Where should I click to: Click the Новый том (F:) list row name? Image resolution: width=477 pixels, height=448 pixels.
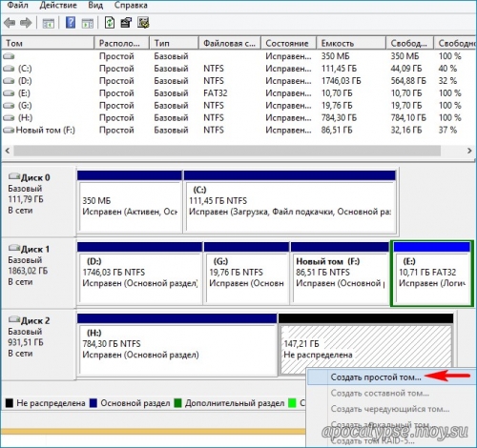click(x=45, y=131)
